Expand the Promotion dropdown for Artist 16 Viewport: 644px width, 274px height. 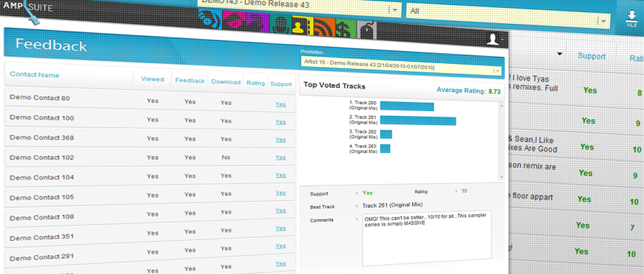point(497,71)
